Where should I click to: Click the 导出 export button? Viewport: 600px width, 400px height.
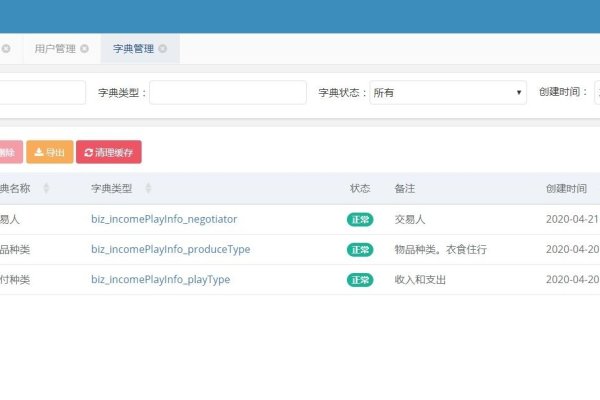click(50, 152)
